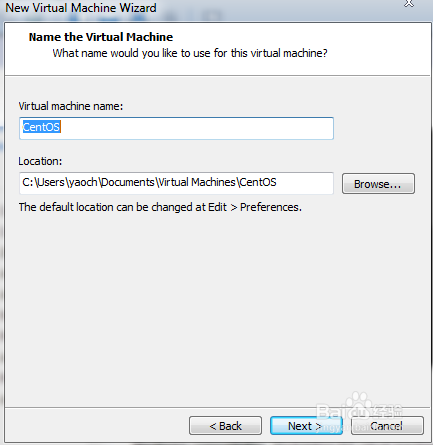The image size is (433, 445).
Task: Click the Virtual machine name text field
Action: pos(176,128)
